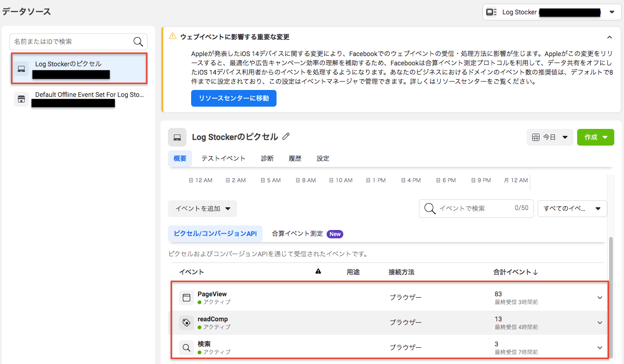Switch to the テストイベント tab

point(223,158)
